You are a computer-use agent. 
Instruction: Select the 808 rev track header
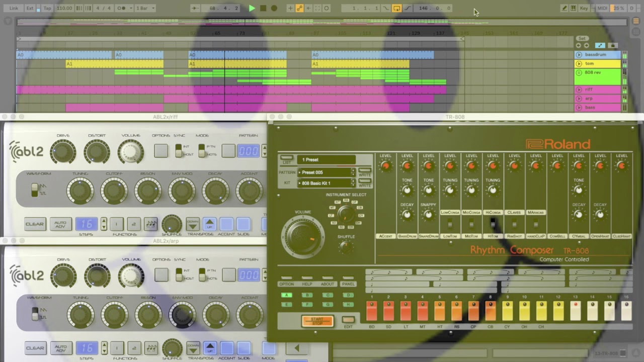pyautogui.click(x=598, y=76)
